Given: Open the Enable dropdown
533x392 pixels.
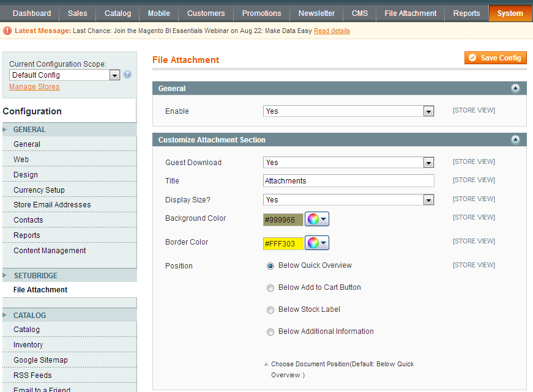Looking at the screenshot, I should click(349, 111).
